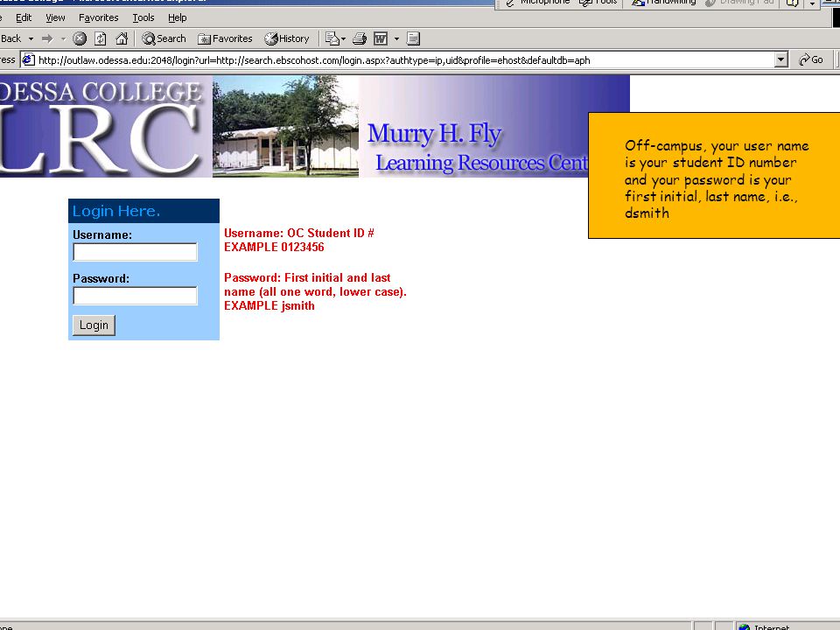Image resolution: width=840 pixels, height=630 pixels.
Task: Open the Search pane in toolbar
Action: point(164,38)
